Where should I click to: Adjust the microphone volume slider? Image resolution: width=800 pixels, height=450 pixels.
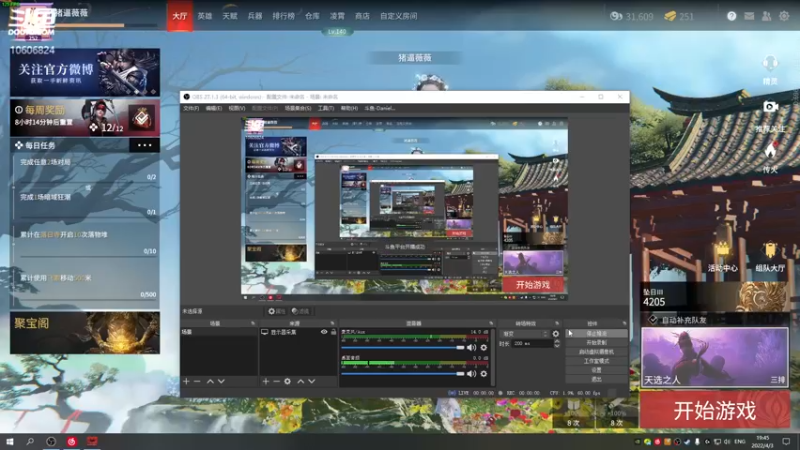pyautogui.click(x=403, y=347)
